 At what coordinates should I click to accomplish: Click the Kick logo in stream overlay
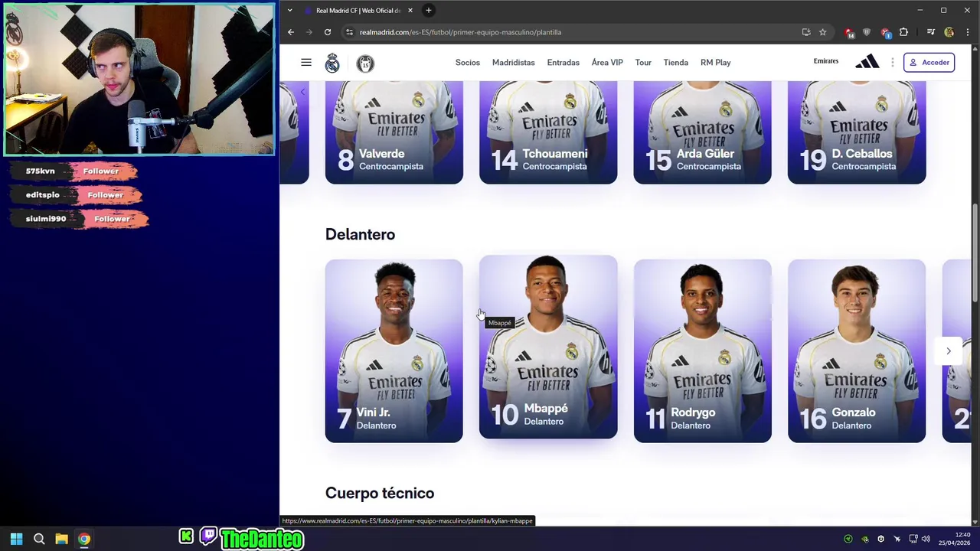[x=187, y=536]
